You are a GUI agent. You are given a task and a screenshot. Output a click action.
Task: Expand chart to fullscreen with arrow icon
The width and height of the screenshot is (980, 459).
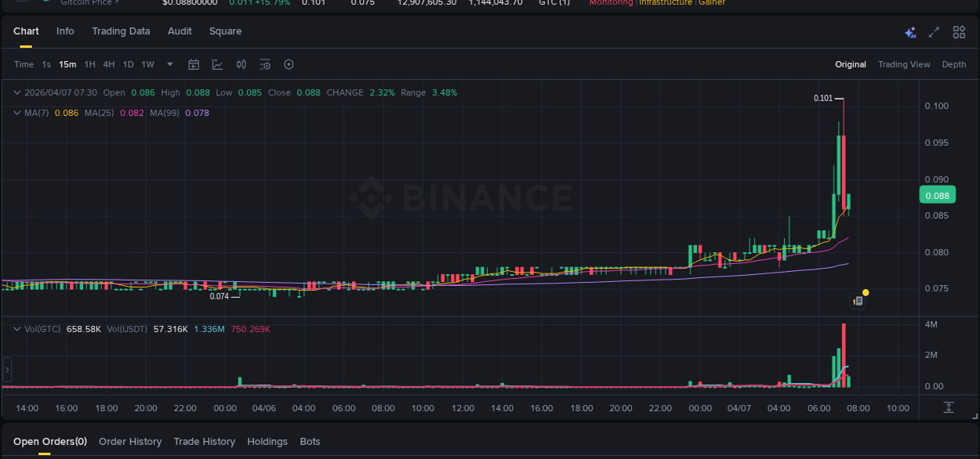[x=933, y=32]
